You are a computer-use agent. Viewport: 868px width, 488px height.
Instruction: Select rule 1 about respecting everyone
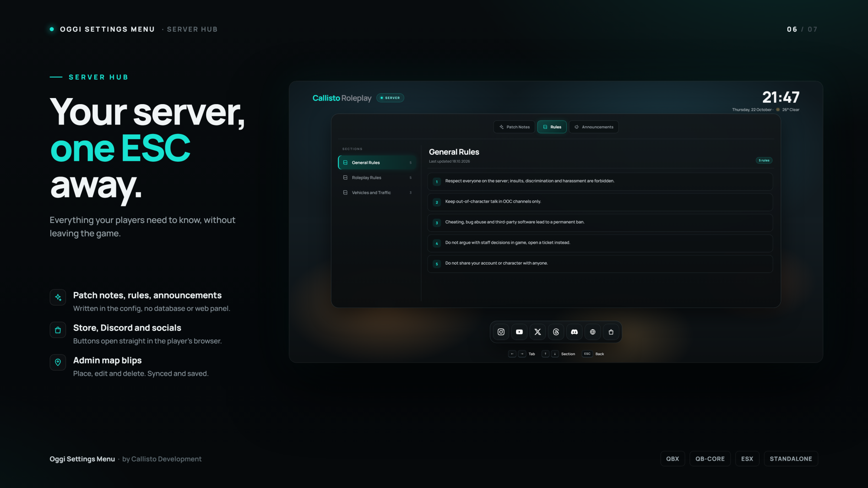click(600, 181)
